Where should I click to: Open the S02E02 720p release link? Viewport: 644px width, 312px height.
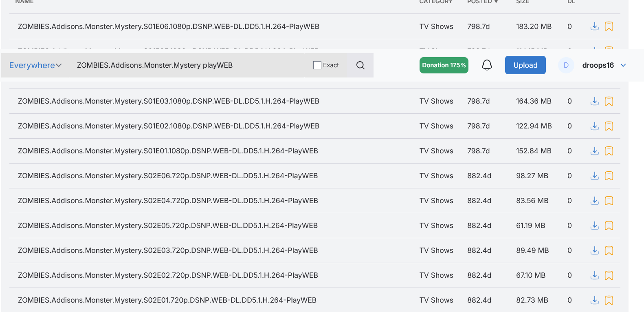[x=167, y=275]
